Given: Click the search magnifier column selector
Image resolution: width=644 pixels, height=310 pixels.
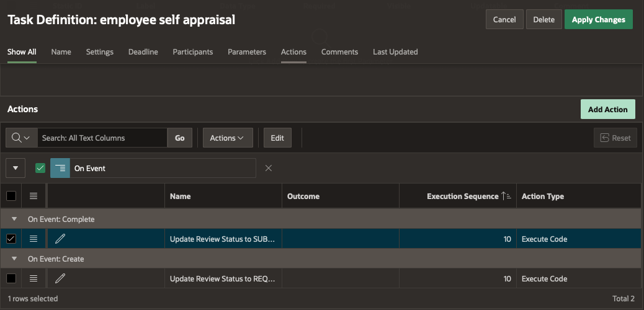Looking at the screenshot, I should [x=21, y=138].
